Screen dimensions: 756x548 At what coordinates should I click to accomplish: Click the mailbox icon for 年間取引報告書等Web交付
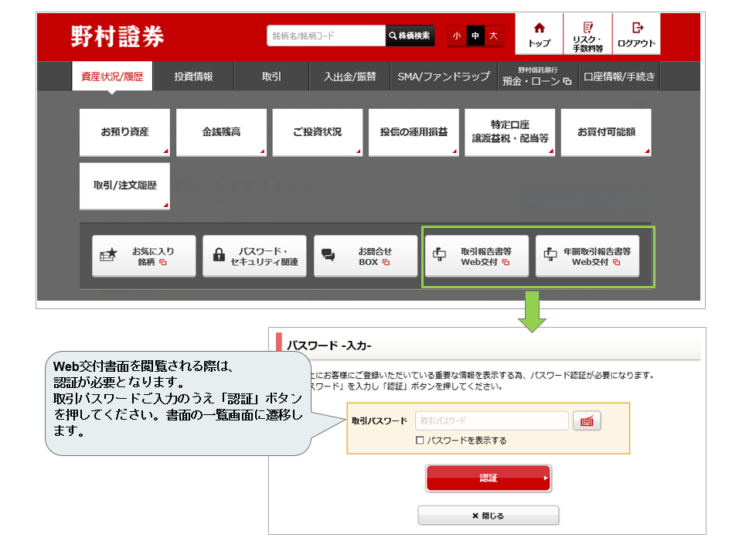tap(550, 254)
